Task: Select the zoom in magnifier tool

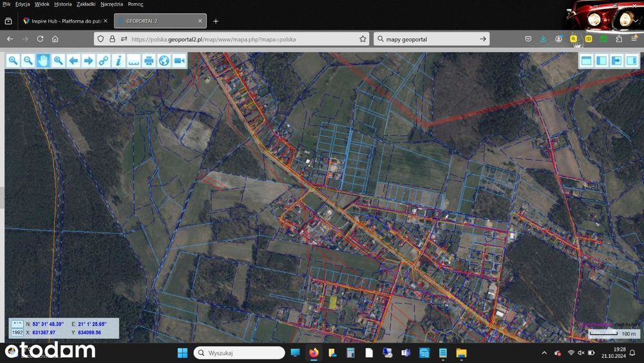Action: pos(13,61)
